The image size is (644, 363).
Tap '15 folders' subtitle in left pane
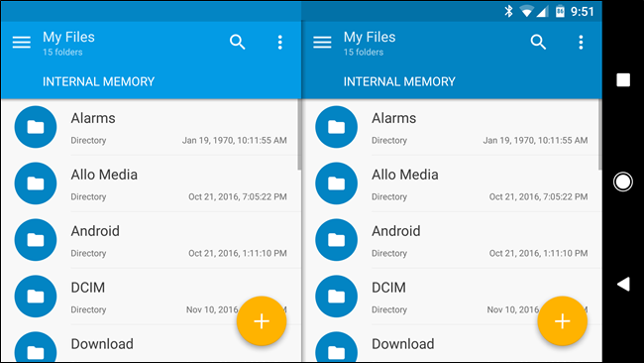pyautogui.click(x=62, y=53)
